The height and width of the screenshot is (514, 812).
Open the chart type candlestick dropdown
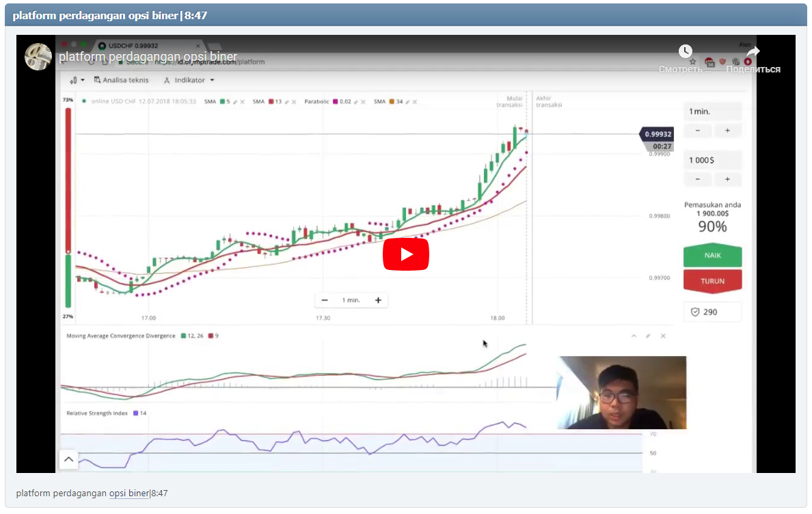[x=77, y=80]
